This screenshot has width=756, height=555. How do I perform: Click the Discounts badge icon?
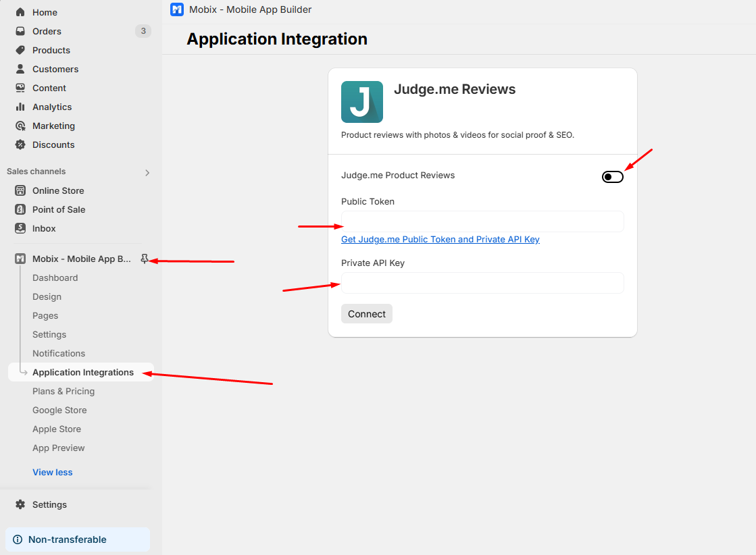20,144
